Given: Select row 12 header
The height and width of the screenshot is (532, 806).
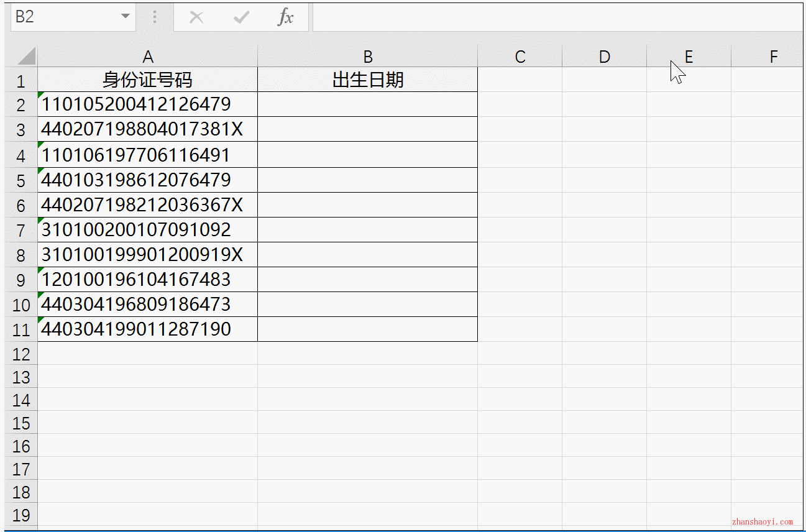Looking at the screenshot, I should (x=21, y=354).
